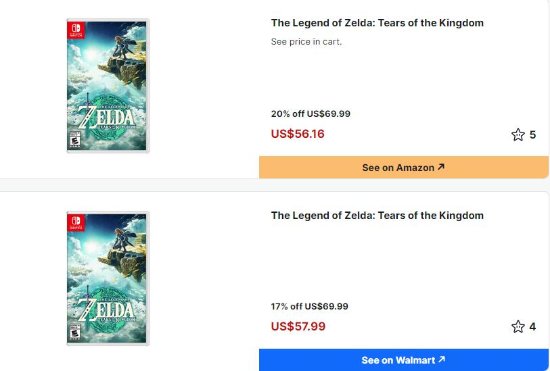
Task: Select the Zelda box art thumbnail for Amazon listing
Action: [x=108, y=86]
